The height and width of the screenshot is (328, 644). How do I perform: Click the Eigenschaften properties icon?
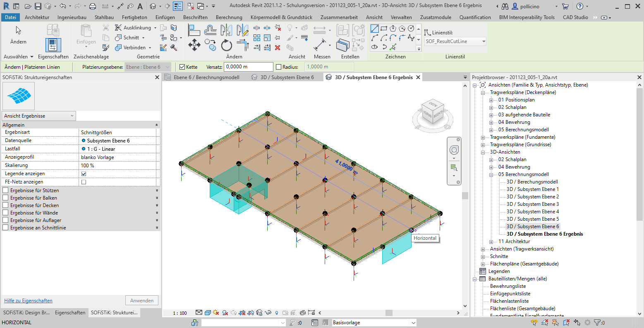click(x=53, y=45)
